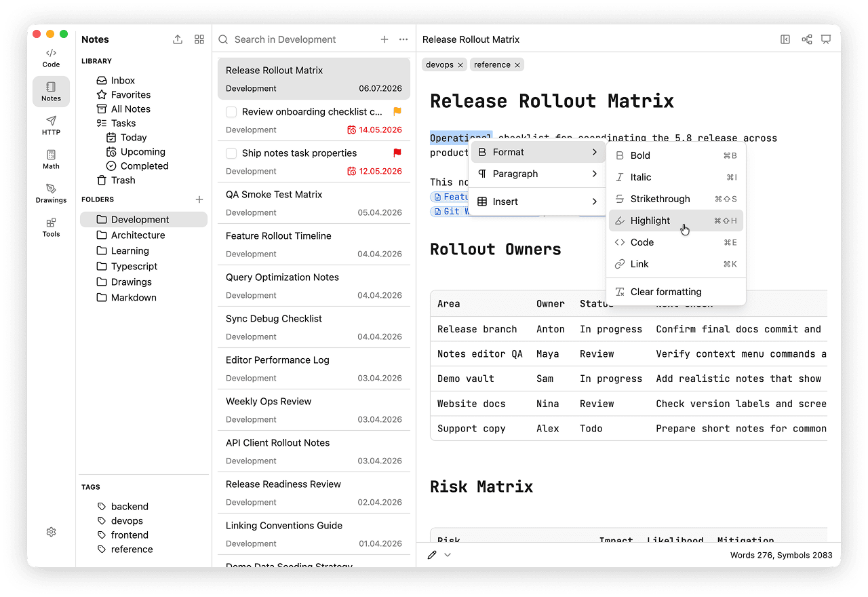Select the Markdown folder
Viewport: 868px width, 597px height.
(144, 298)
